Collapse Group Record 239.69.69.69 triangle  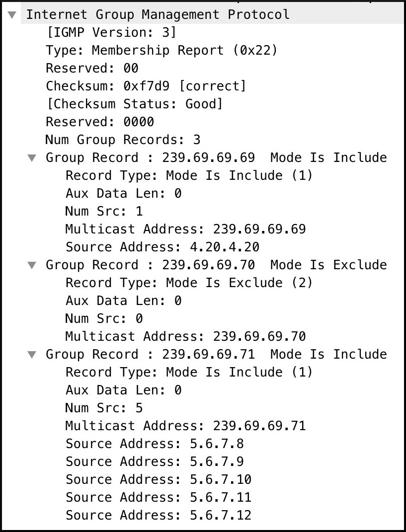click(x=32, y=158)
